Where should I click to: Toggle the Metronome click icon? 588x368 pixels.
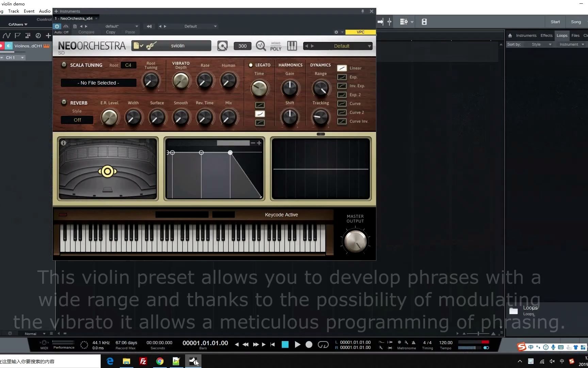413,342
